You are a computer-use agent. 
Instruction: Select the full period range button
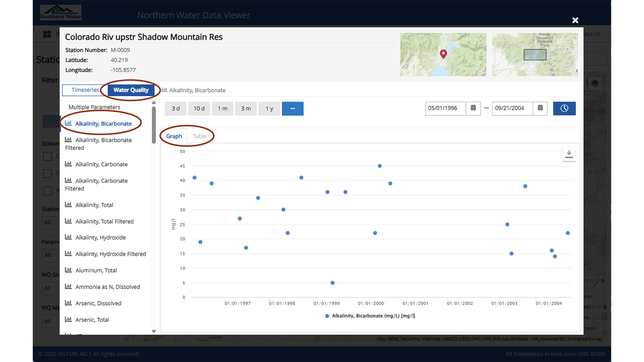pyautogui.click(x=292, y=109)
